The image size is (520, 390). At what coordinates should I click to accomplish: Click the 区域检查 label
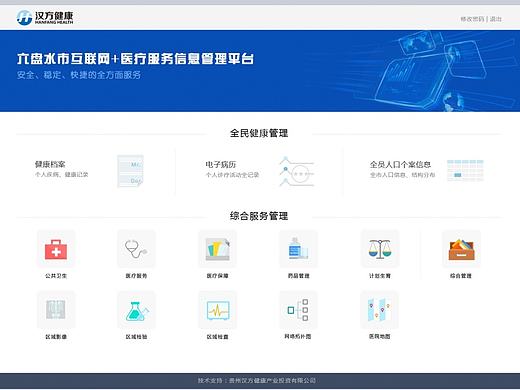click(217, 337)
